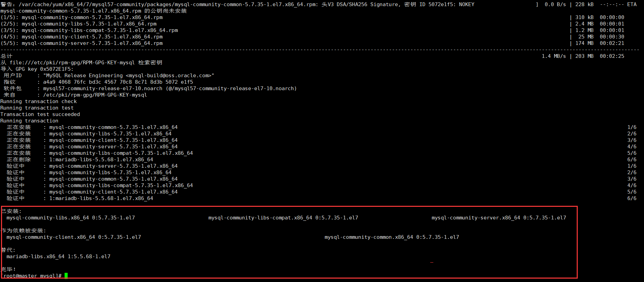Click total elapsed time '00:02:25'
The height and width of the screenshot is (282, 644).
pos(612,56)
